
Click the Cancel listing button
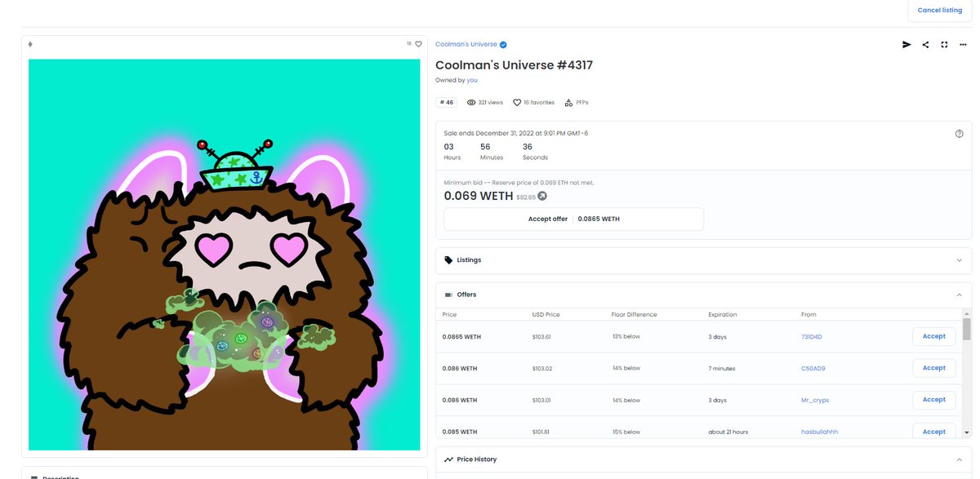(x=940, y=10)
